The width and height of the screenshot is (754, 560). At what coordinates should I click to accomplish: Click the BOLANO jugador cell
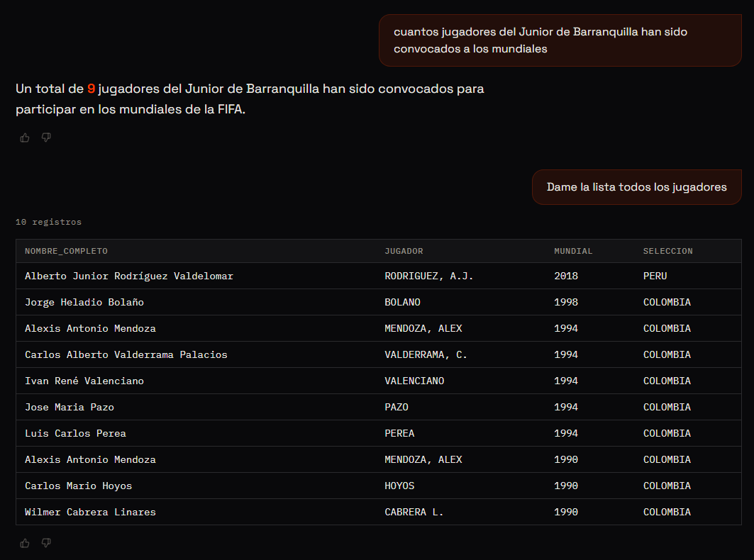[x=402, y=303]
